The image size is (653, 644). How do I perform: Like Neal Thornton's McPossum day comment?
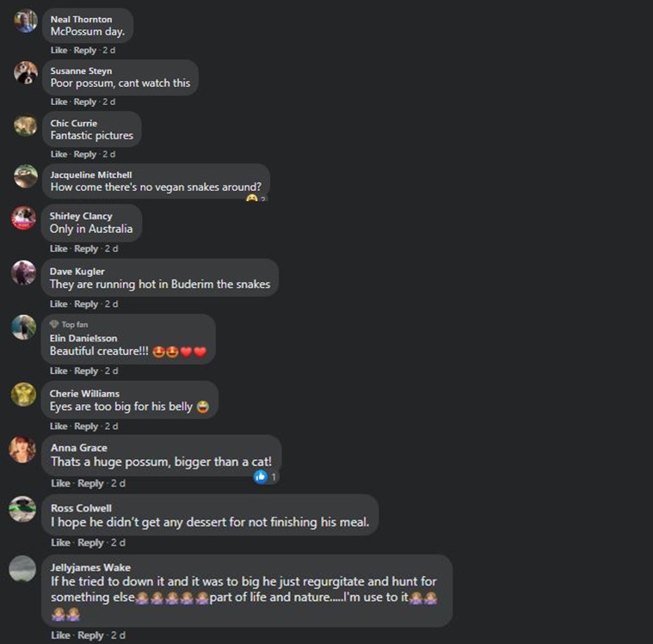[x=59, y=51]
